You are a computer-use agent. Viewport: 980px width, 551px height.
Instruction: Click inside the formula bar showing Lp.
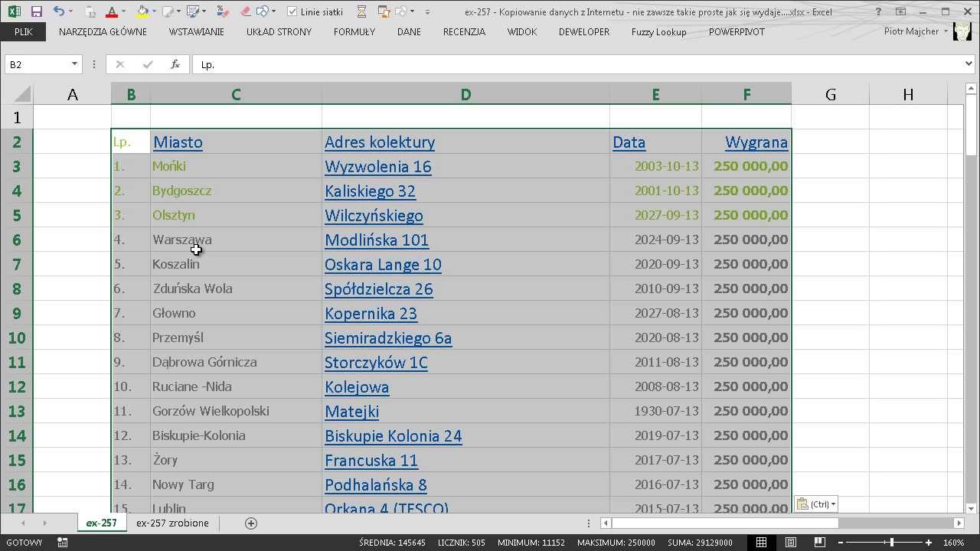coord(578,65)
